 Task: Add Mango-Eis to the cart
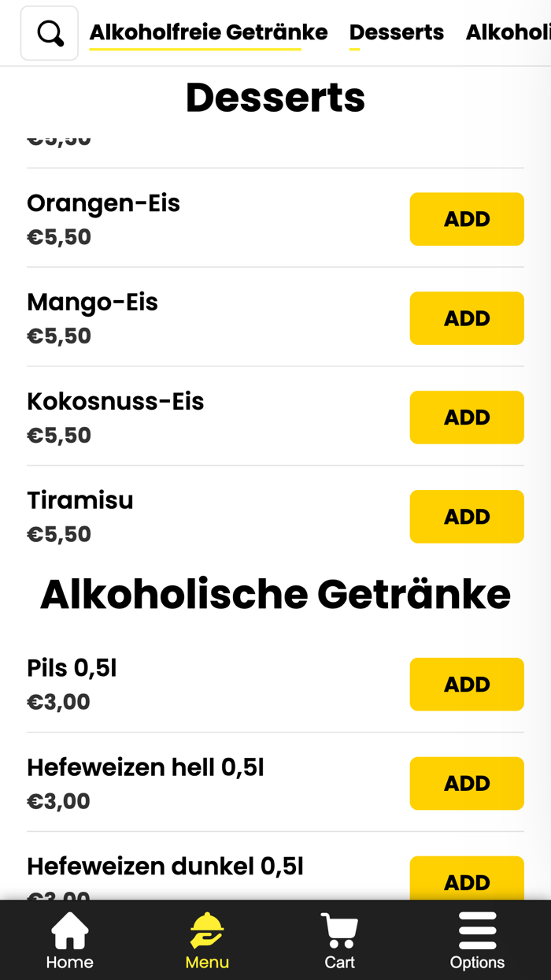pyautogui.click(x=466, y=318)
